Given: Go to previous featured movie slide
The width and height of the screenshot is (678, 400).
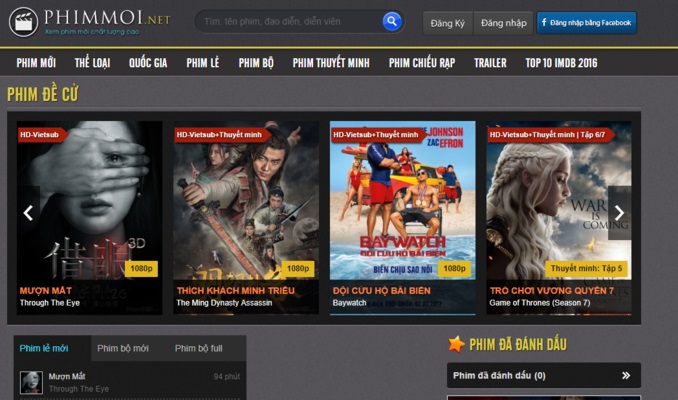Looking at the screenshot, I should [28, 212].
